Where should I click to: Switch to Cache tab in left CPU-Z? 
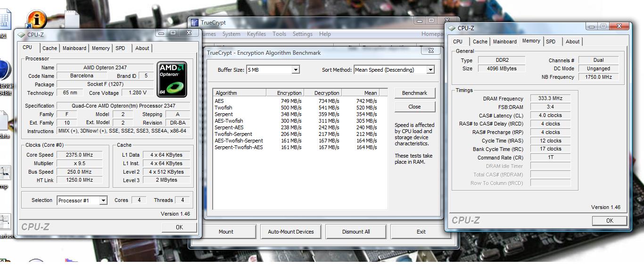coord(50,48)
